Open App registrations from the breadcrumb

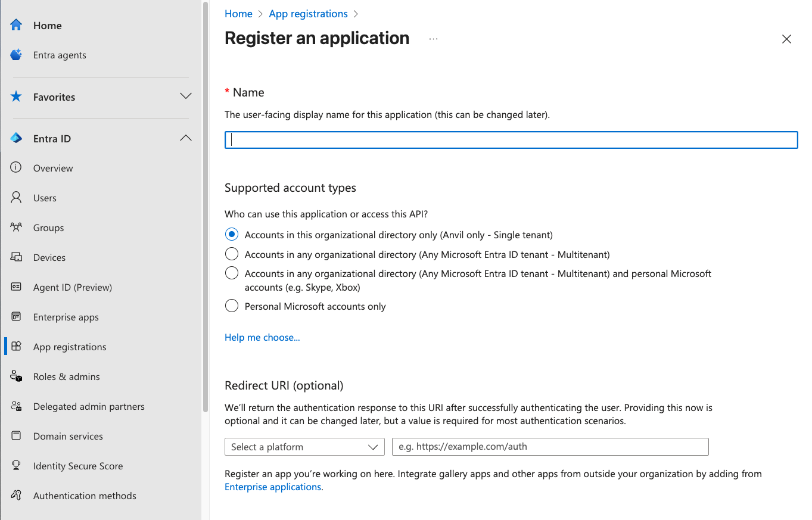tap(308, 13)
